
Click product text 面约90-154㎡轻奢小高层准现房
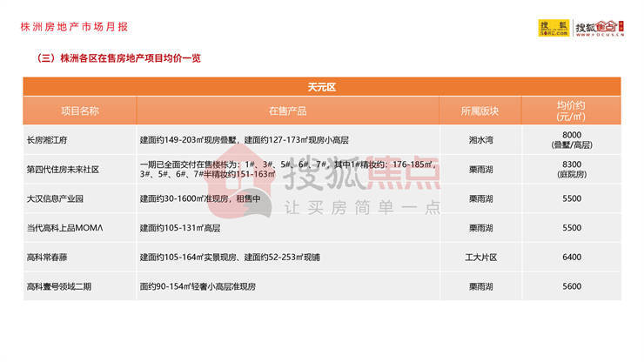[198, 286]
